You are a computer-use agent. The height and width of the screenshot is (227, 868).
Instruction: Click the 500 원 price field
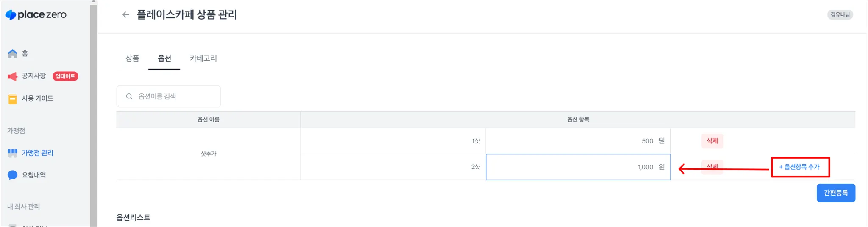[x=578, y=141]
